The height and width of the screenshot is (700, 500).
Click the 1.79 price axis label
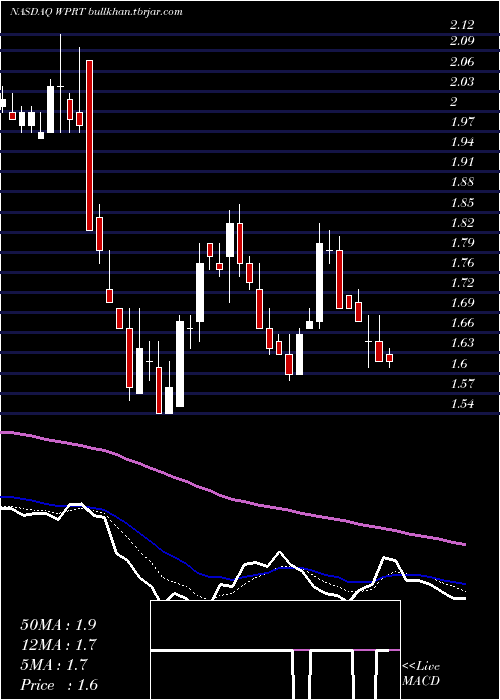click(462, 242)
